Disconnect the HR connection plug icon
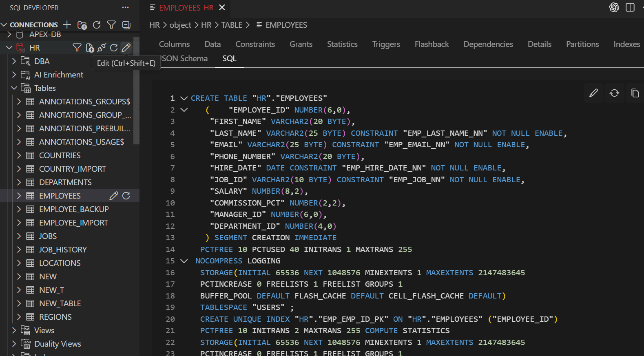Screen dimensions: 644x356 tap(102, 48)
